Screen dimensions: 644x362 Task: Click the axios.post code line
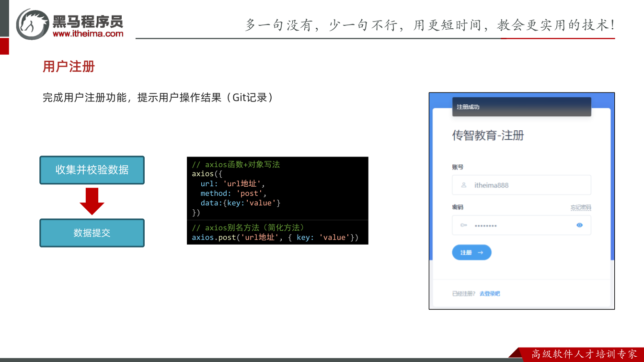coord(275,238)
